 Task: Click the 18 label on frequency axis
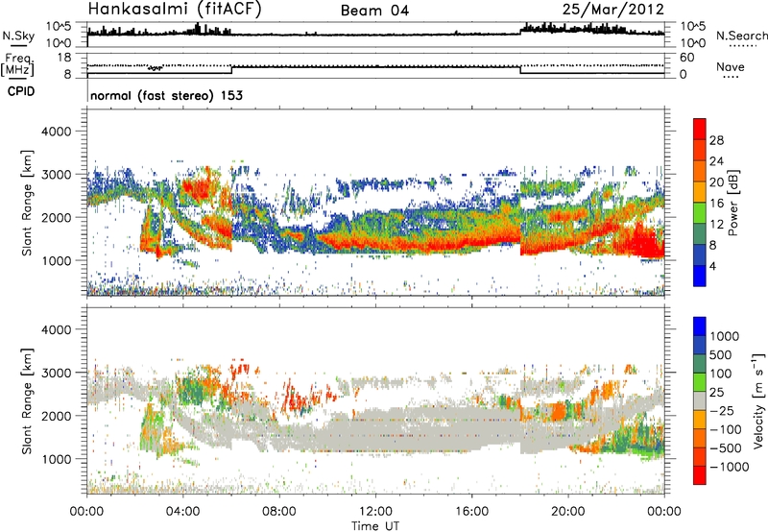pyautogui.click(x=64, y=58)
